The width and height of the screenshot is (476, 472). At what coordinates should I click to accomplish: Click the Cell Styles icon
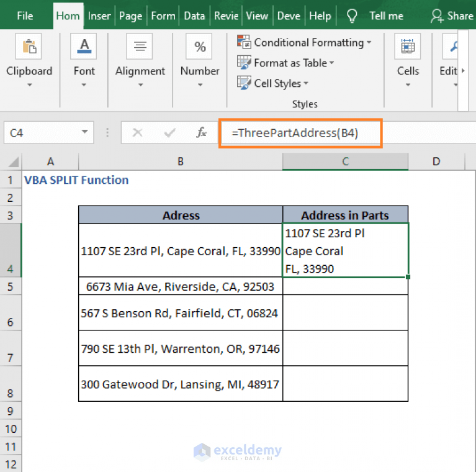coord(244,83)
